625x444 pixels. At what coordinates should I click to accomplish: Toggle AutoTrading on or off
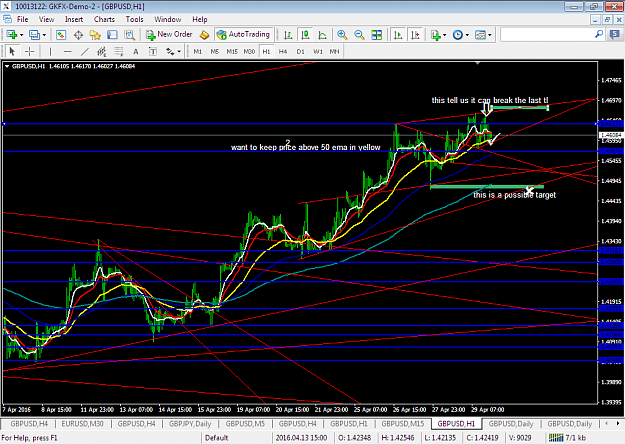click(x=244, y=35)
